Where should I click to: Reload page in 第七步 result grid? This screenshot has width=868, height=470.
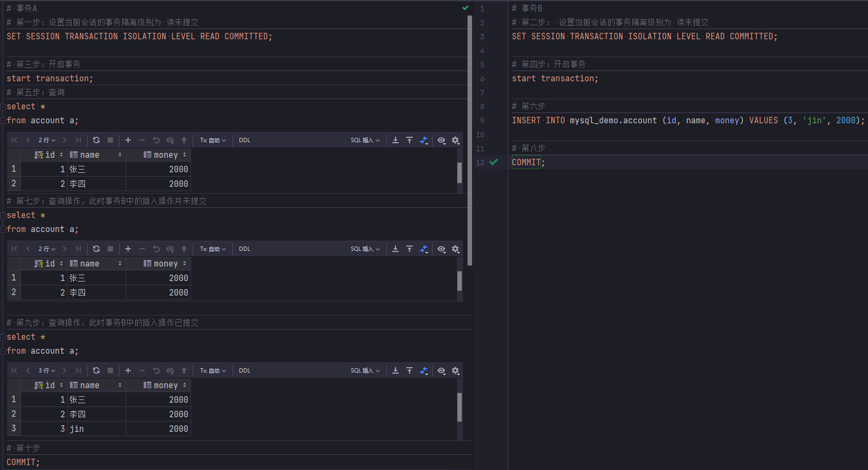click(96, 249)
